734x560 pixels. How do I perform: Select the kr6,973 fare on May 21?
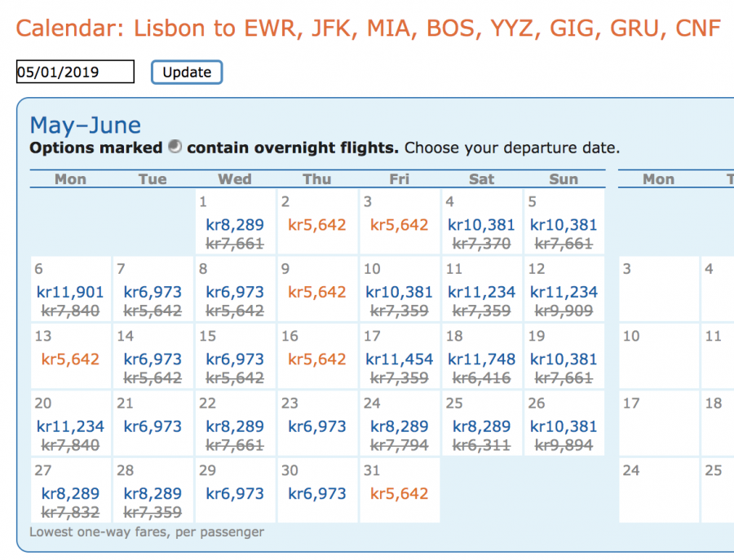[152, 425]
